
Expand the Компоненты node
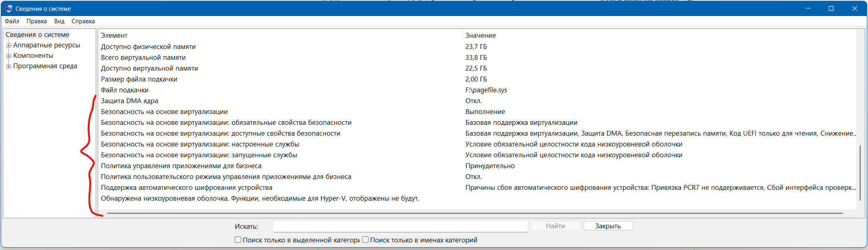[x=8, y=56]
